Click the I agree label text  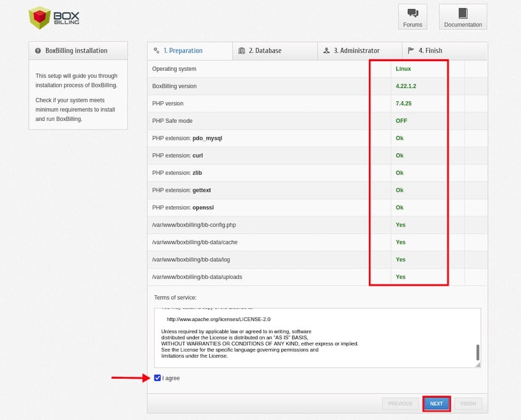tap(171, 378)
